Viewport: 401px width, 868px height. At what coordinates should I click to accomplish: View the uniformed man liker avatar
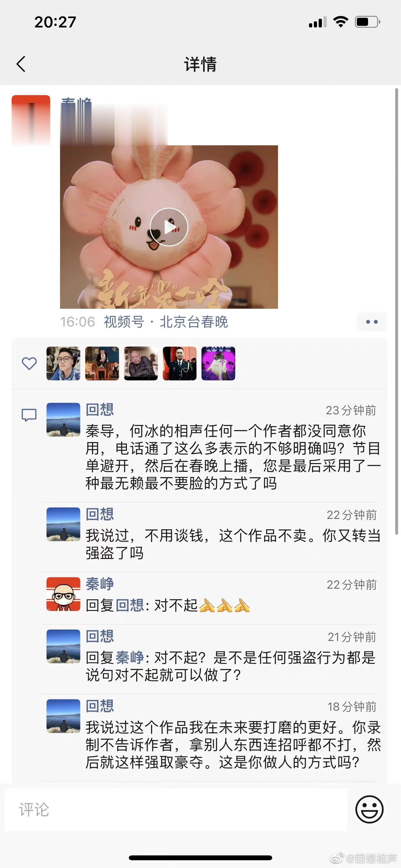tap(180, 364)
